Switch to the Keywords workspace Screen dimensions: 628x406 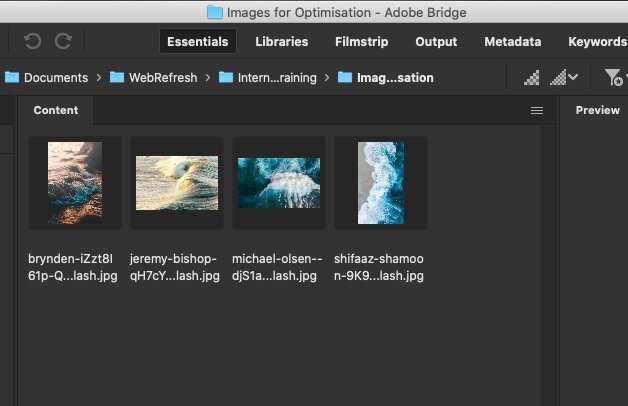[x=597, y=42]
